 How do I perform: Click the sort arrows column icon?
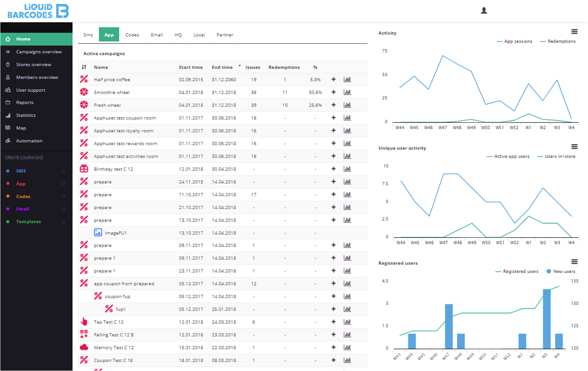click(84, 67)
